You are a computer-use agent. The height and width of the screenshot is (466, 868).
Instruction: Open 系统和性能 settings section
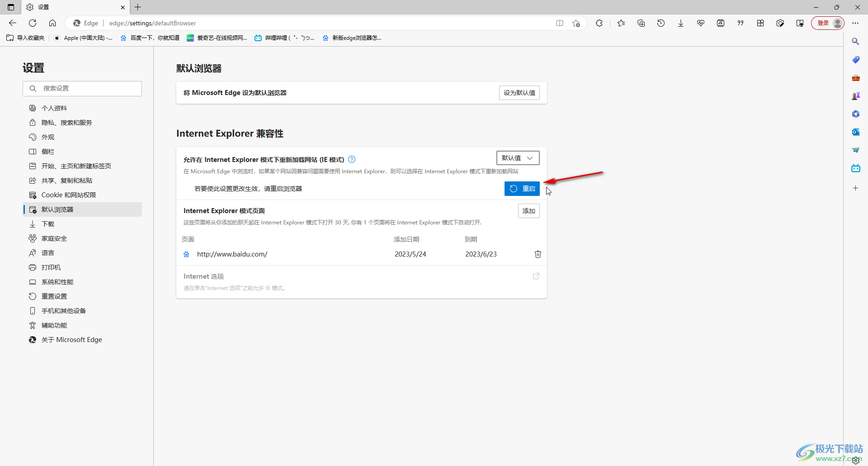click(x=82, y=282)
